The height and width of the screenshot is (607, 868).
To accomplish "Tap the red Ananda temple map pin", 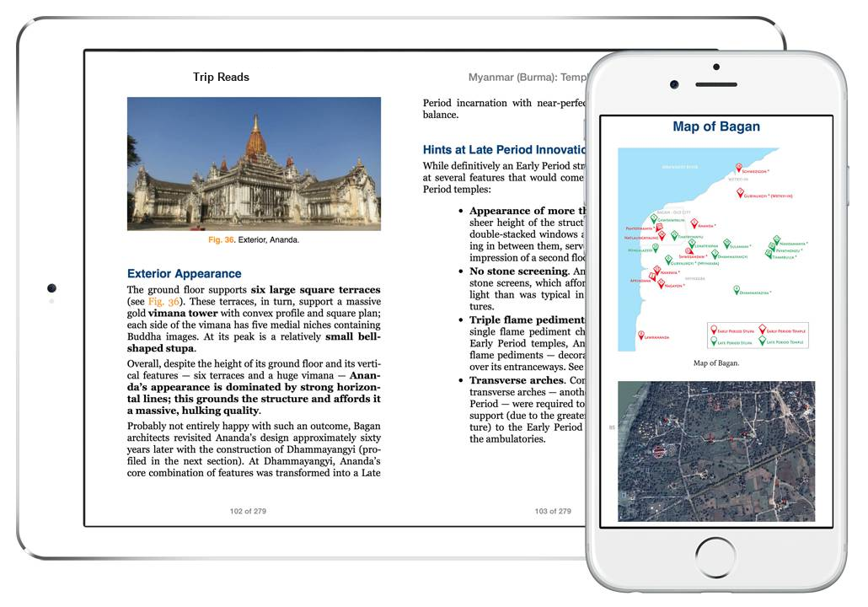I will tap(694, 223).
